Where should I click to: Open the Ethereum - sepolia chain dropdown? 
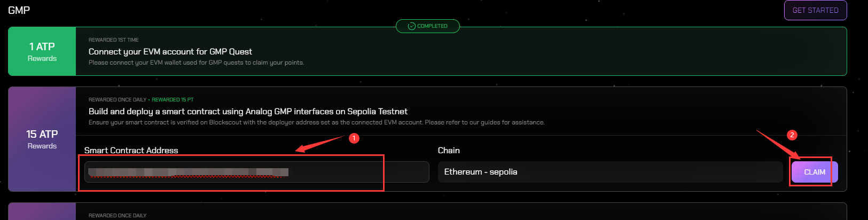(610, 172)
